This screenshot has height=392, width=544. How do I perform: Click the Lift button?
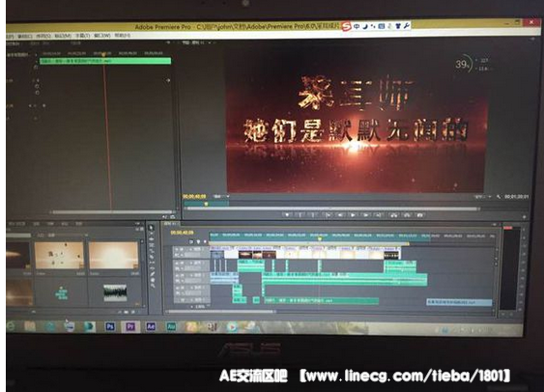[394, 215]
